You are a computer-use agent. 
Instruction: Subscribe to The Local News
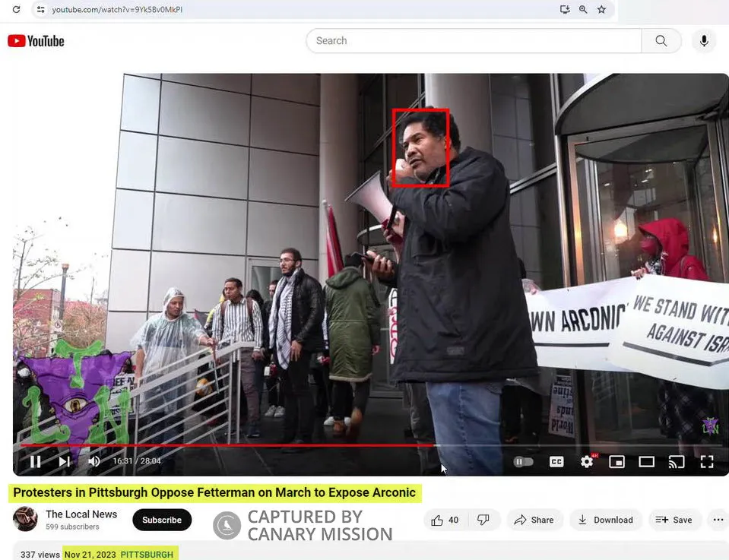click(x=162, y=520)
